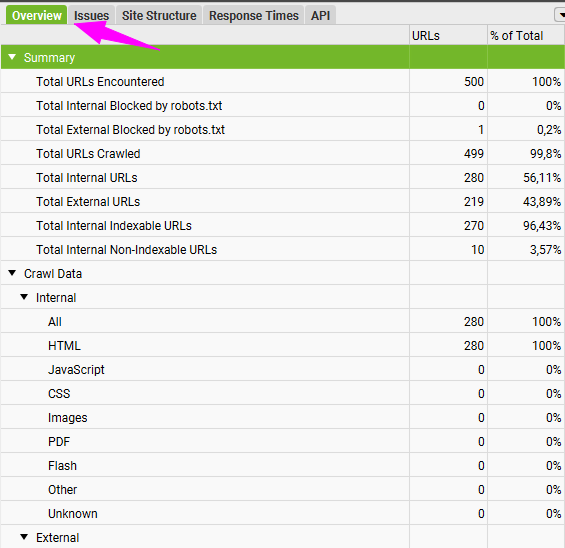Select the HTML filter under Internal

click(x=282, y=346)
